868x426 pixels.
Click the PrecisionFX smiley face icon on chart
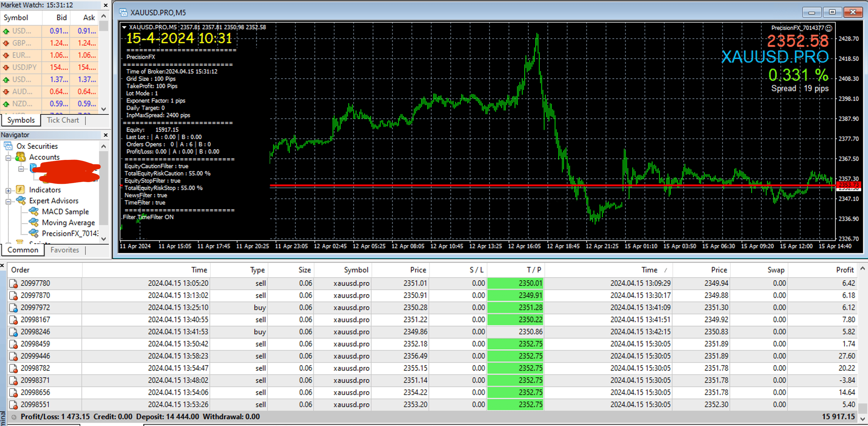coord(829,28)
